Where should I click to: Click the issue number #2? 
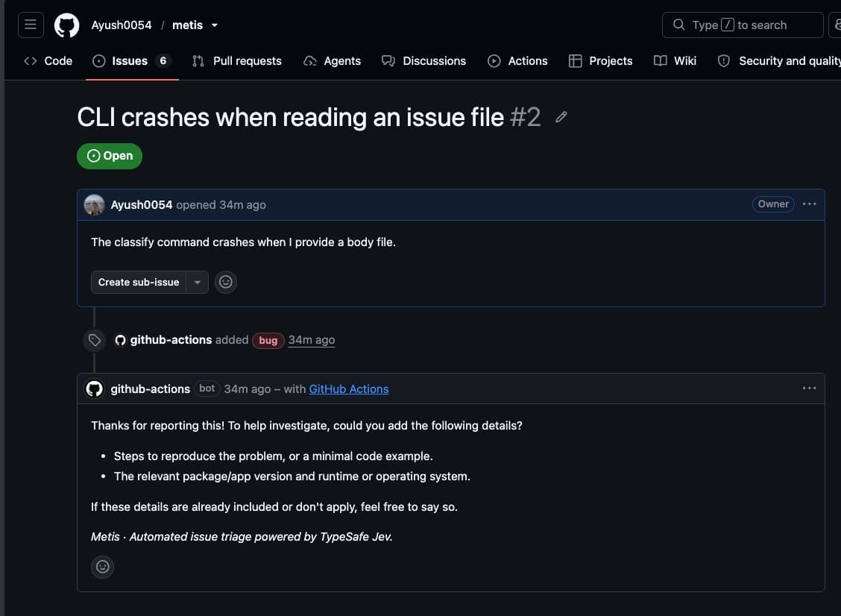(525, 117)
